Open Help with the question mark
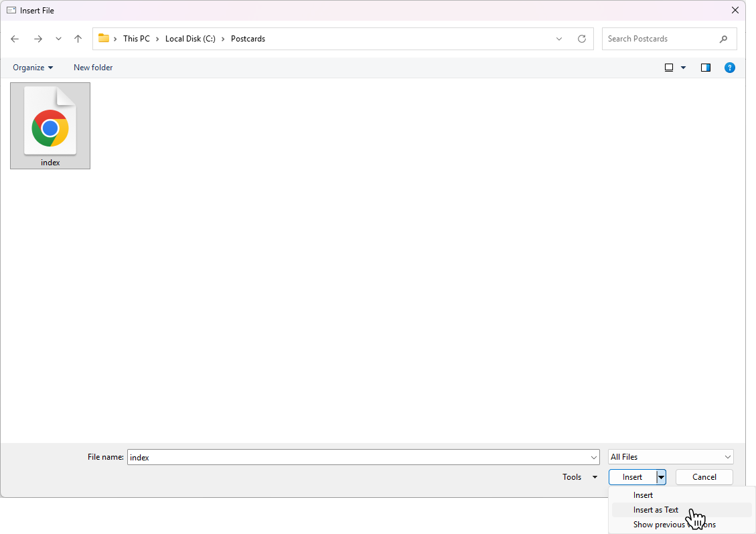The height and width of the screenshot is (534, 756). coord(729,68)
